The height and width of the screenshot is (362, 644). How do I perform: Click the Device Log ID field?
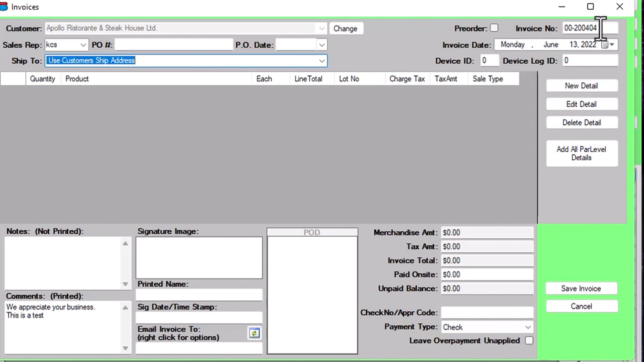click(x=590, y=61)
